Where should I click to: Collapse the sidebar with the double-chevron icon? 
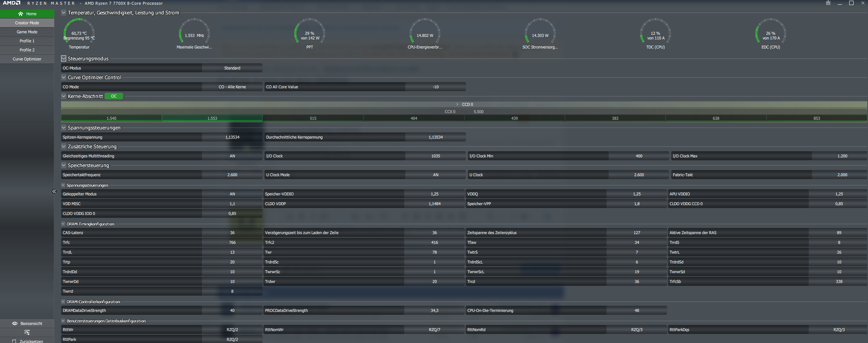(54, 191)
